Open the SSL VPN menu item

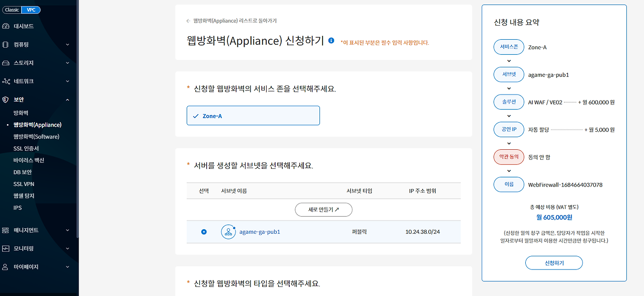pyautogui.click(x=23, y=183)
